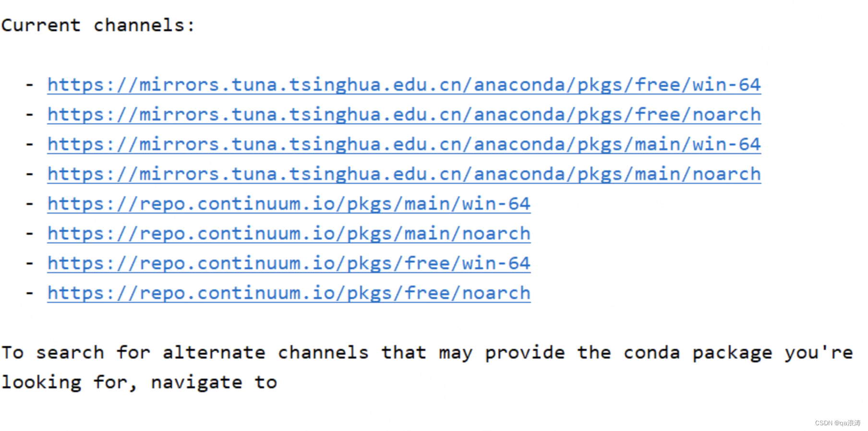868x431 pixels.
Task: Open the Tsinghua mirror pkgs/main/noarch link
Action: pyautogui.click(x=404, y=174)
